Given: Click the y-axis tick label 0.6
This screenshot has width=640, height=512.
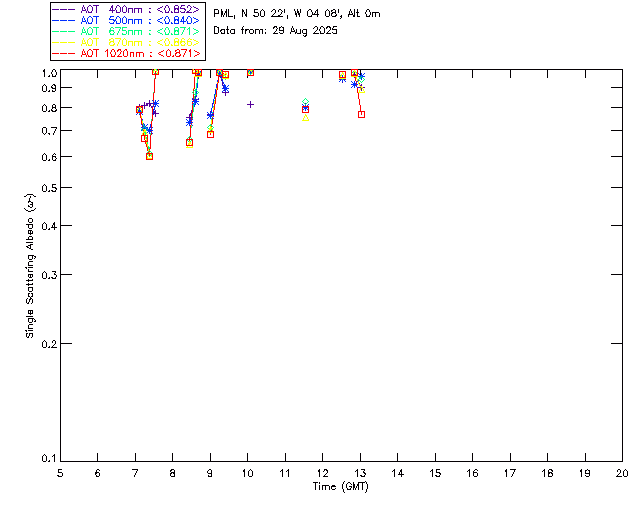Looking at the screenshot, I should point(49,157).
